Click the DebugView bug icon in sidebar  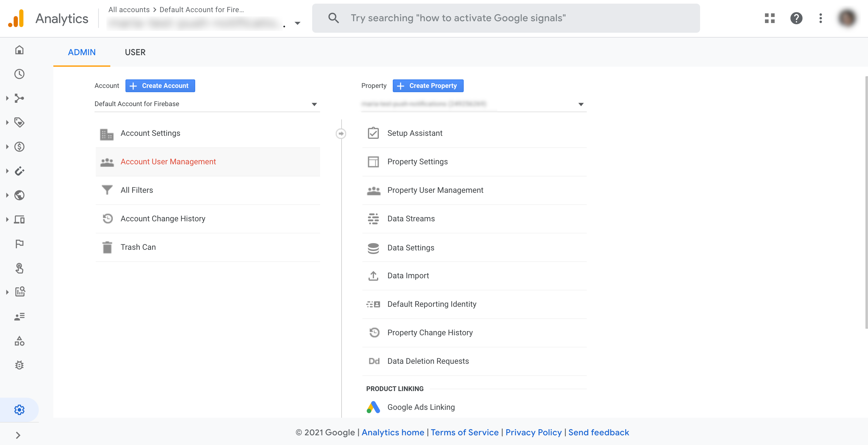point(19,365)
